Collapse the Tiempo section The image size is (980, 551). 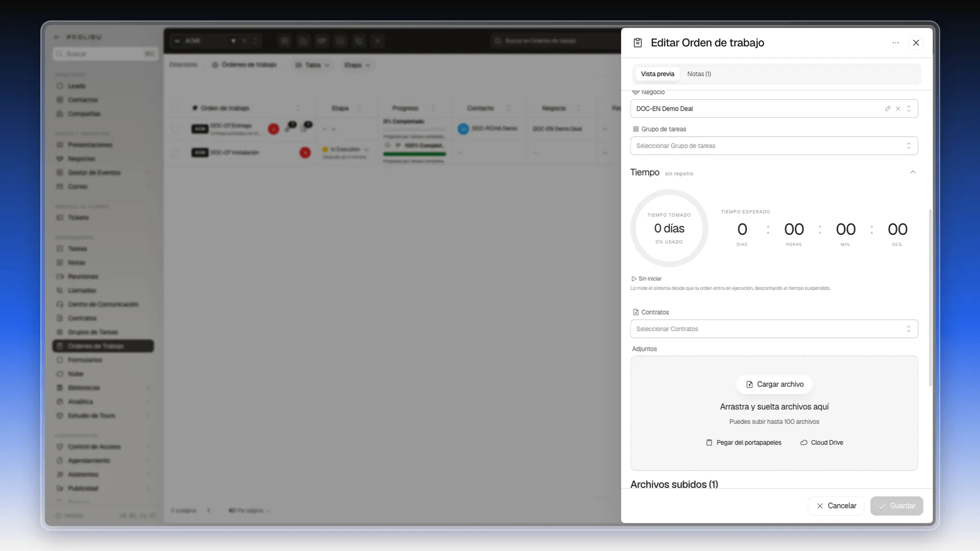[913, 172]
